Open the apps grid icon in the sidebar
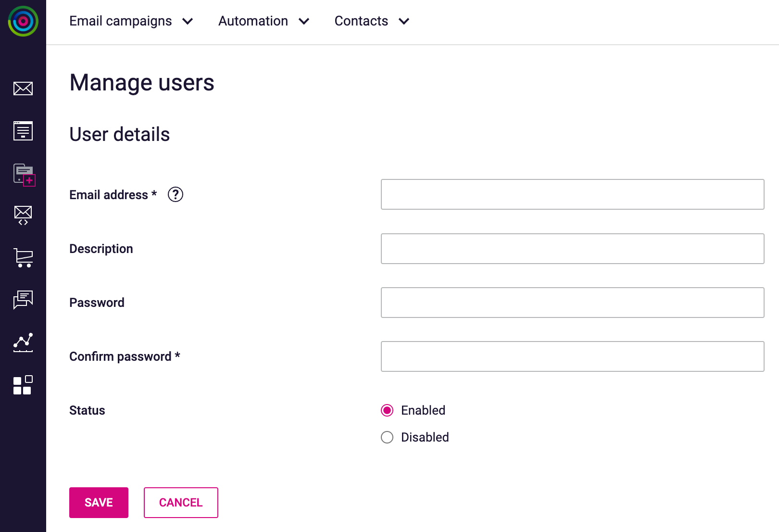The image size is (779, 532). 23,385
